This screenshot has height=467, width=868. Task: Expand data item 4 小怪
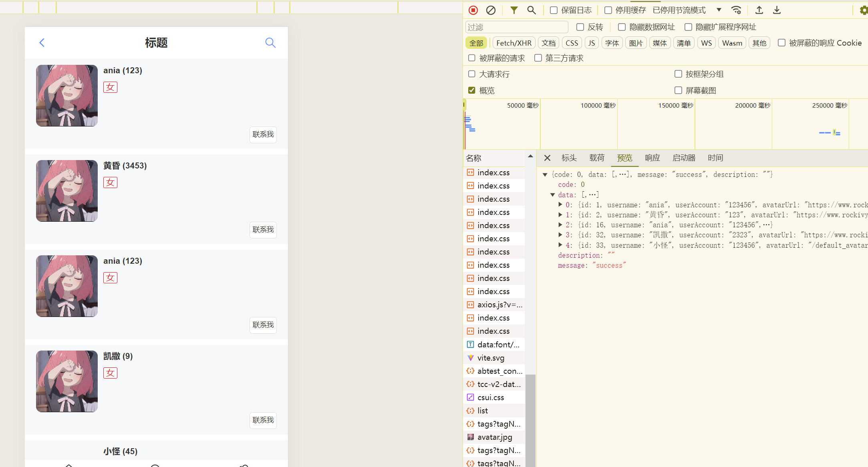(560, 245)
